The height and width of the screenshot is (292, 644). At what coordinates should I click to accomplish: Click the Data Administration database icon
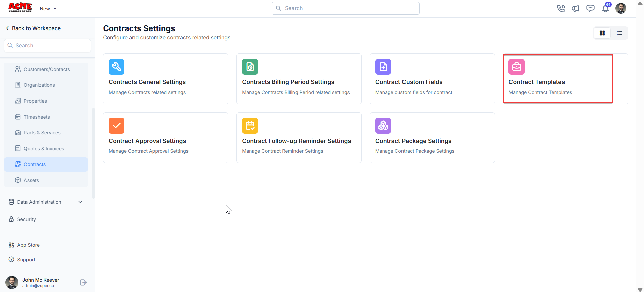11,202
